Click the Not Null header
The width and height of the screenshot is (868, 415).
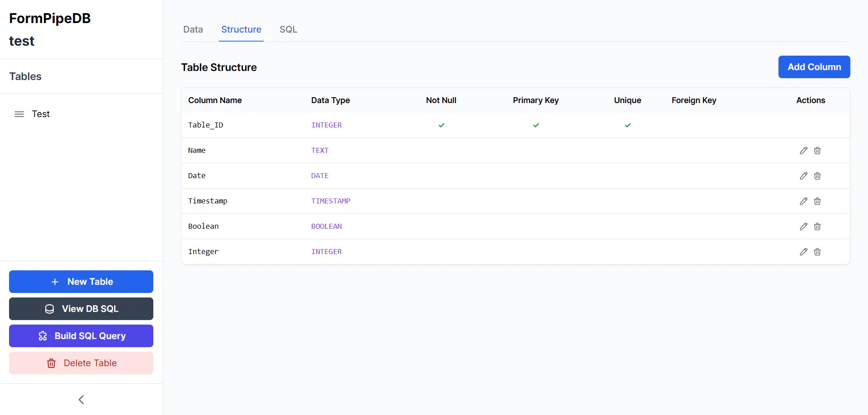click(x=441, y=100)
